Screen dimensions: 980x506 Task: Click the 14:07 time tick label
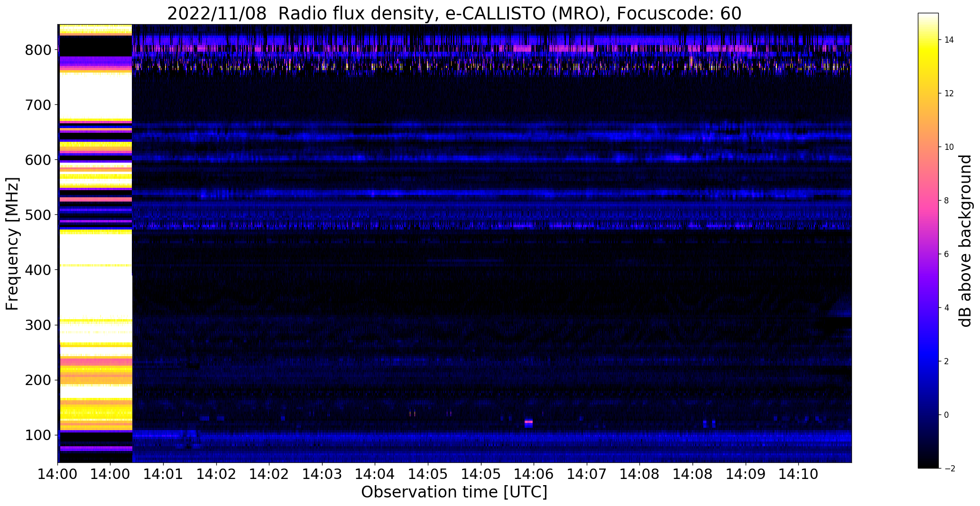point(586,474)
